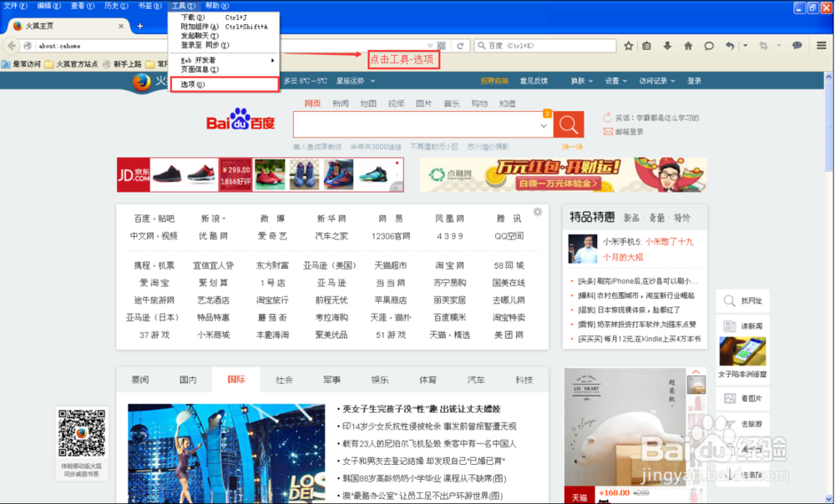835x504 pixels.
Task: Open the hamburger menu icon
Action: 821,45
